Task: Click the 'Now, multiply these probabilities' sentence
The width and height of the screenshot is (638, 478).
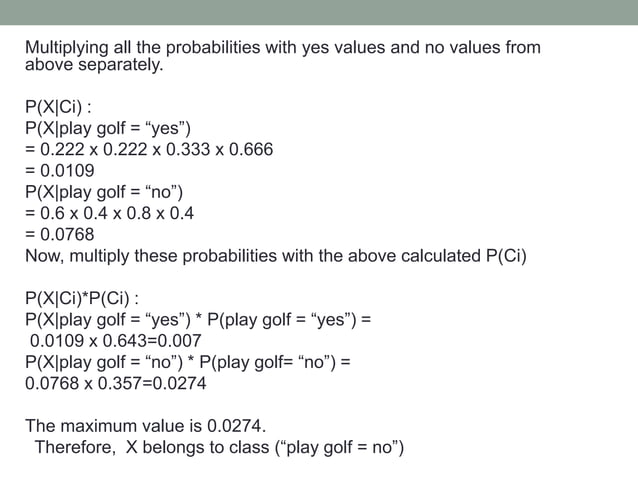Action: click(276, 256)
